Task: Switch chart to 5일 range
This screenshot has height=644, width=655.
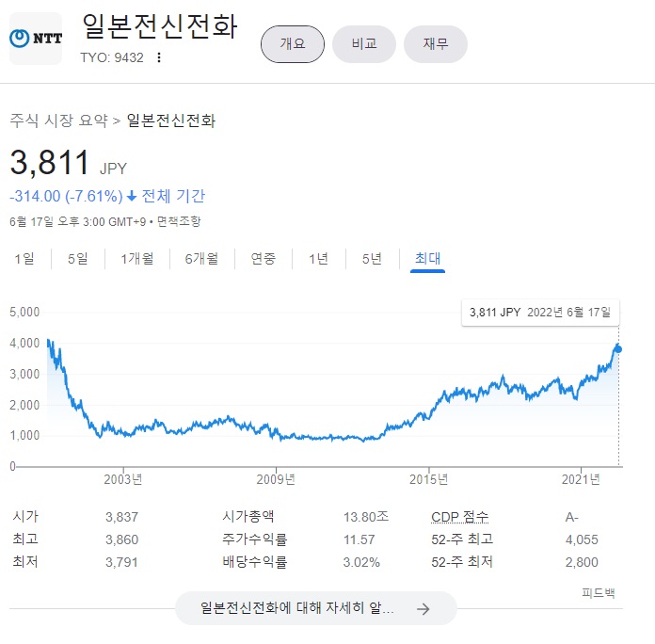Action: click(77, 259)
